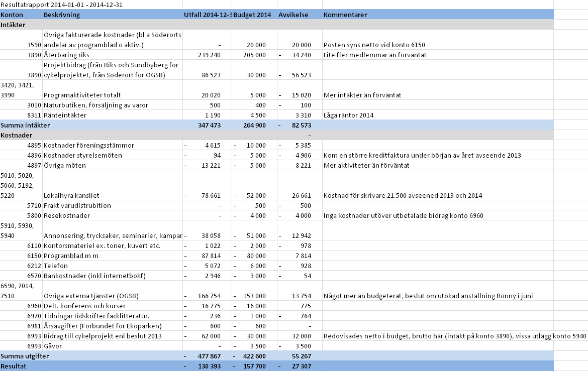
Task: Select the Resultatrapport title cell
Action: [61, 5]
